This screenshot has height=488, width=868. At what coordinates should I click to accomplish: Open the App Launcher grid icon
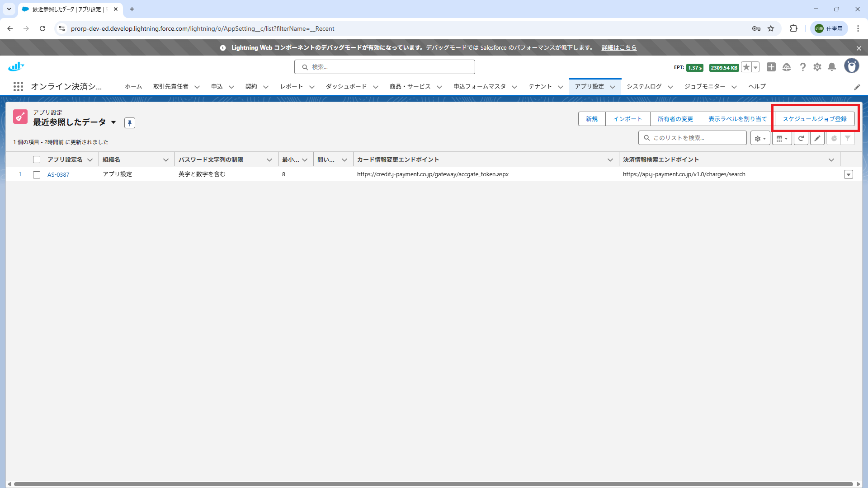(18, 86)
